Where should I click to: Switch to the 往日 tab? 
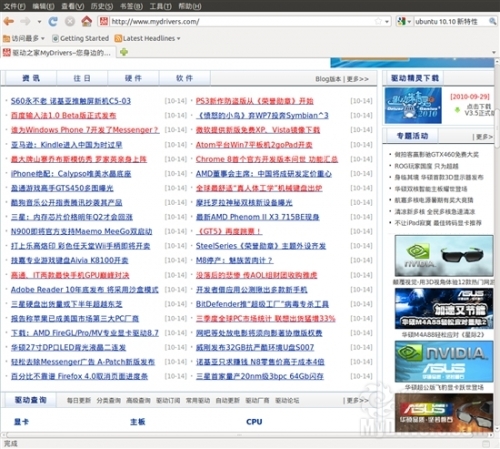pos(82,78)
